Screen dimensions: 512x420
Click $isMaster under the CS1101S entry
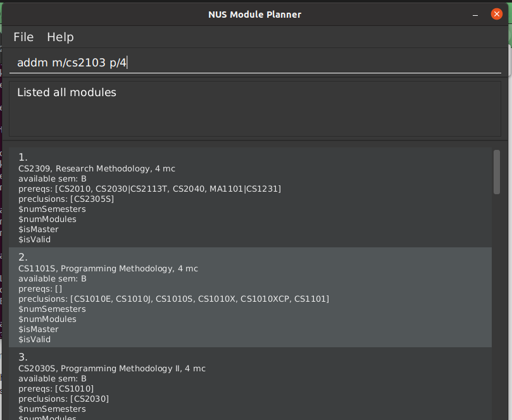[x=39, y=330]
